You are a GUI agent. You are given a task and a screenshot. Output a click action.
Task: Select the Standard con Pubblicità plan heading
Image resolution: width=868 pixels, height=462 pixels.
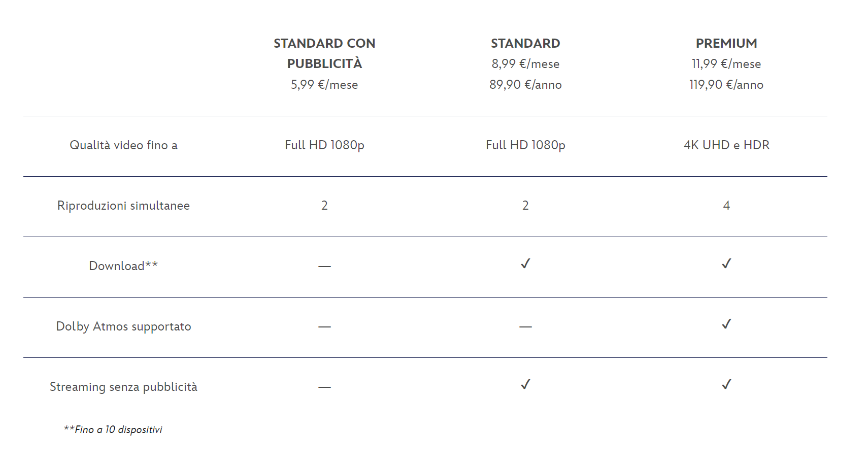324,53
